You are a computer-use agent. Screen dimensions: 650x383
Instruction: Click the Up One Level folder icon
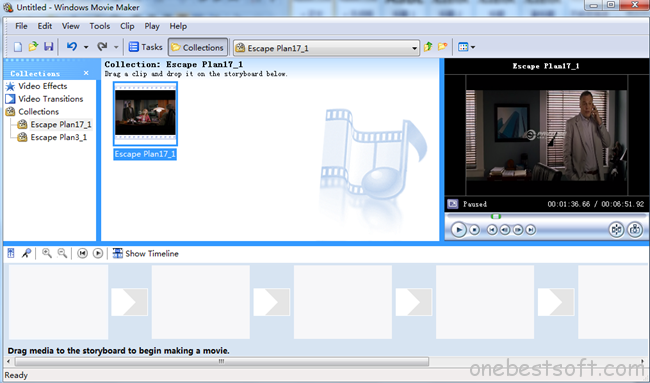coord(428,47)
